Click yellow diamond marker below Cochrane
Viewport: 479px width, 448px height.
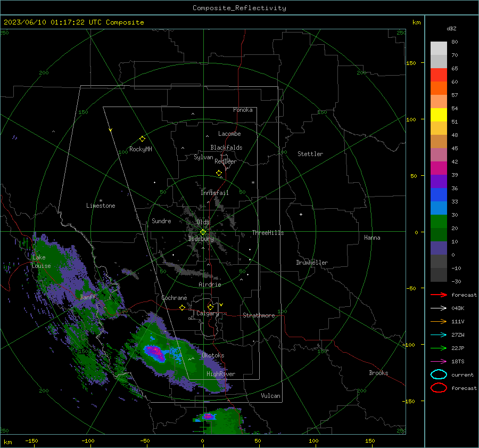point(183,308)
